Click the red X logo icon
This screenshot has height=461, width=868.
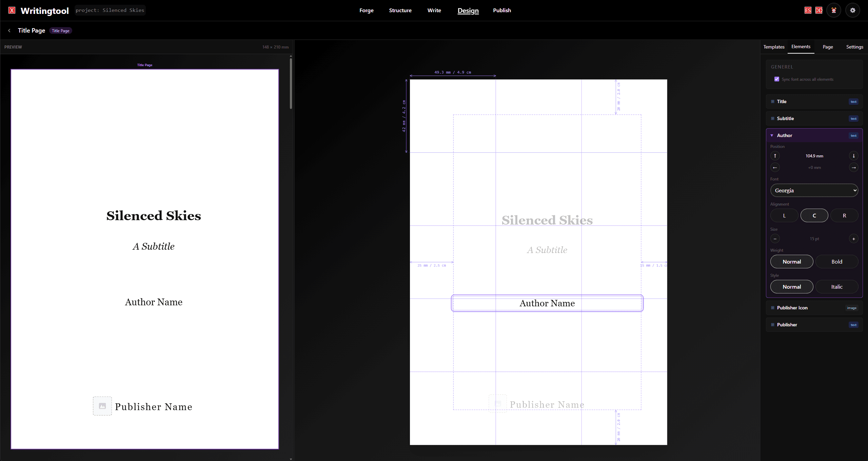12,10
